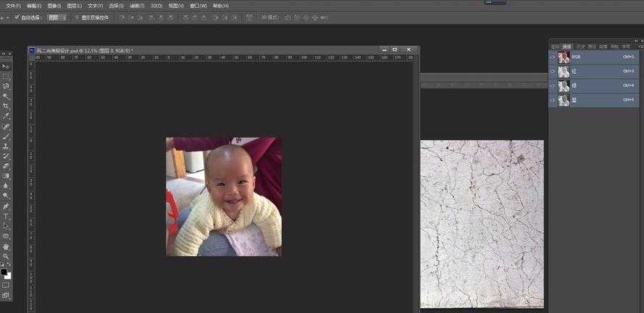Image resolution: width=644 pixels, height=313 pixels.
Task: Select the Rectangular Marquee tool
Action: [7, 76]
